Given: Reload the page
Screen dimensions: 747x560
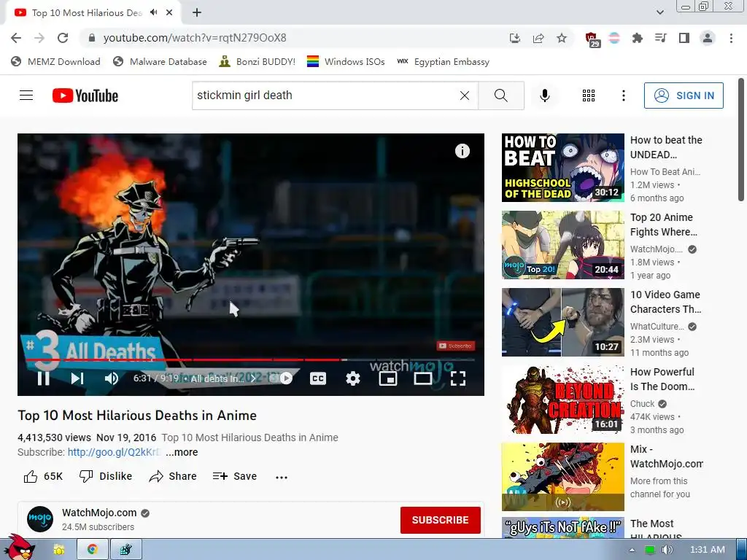Looking at the screenshot, I should tap(63, 38).
